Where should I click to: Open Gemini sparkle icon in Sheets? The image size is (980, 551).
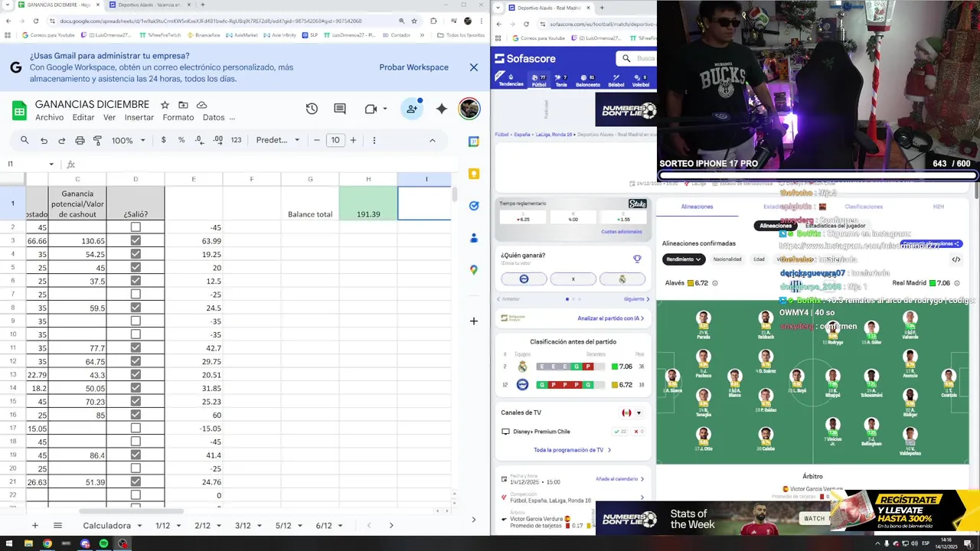(x=442, y=109)
